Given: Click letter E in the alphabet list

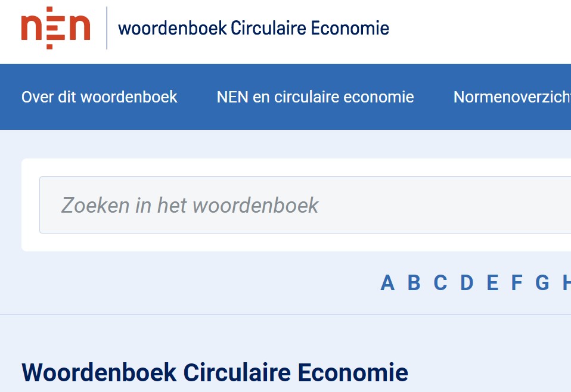Looking at the screenshot, I should click(492, 283).
